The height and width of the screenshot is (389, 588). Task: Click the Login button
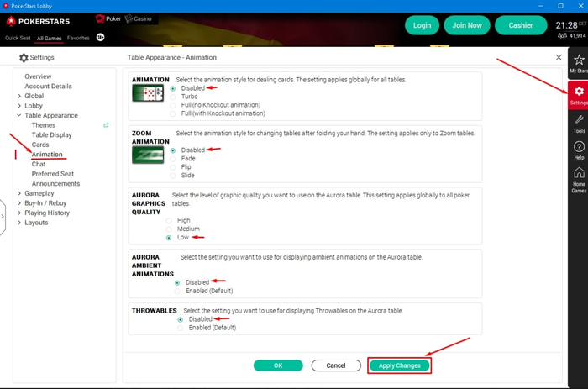coord(422,25)
